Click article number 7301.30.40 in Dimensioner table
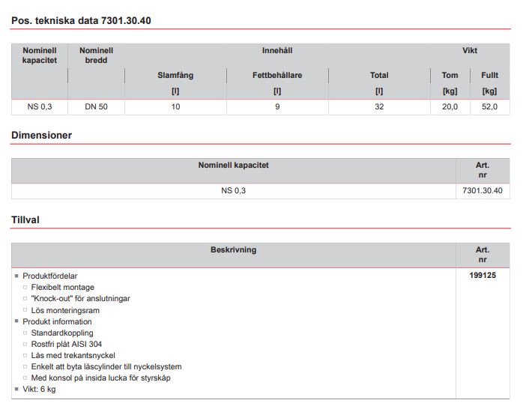This screenshot has width=532, height=418. click(483, 191)
